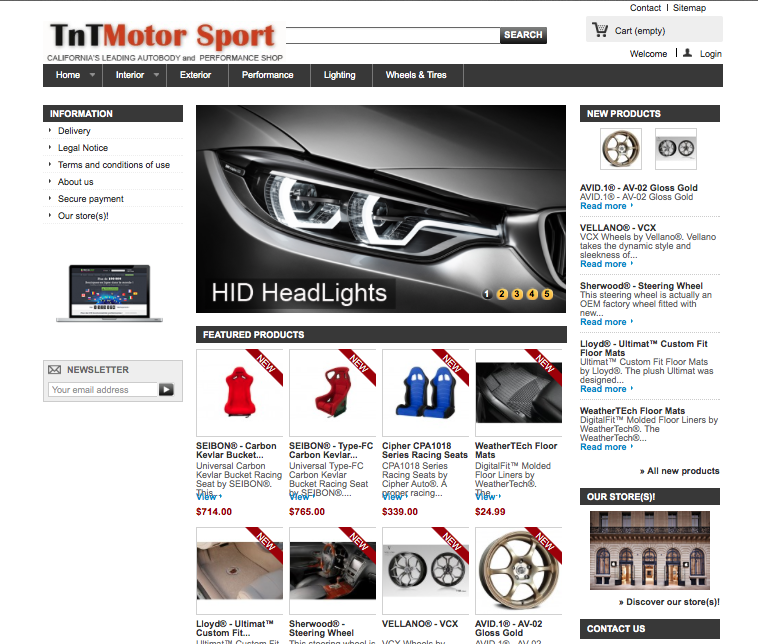Open AVID.1 AV-02 Gloss Gold wheel image
This screenshot has width=758, height=644.
518,571
